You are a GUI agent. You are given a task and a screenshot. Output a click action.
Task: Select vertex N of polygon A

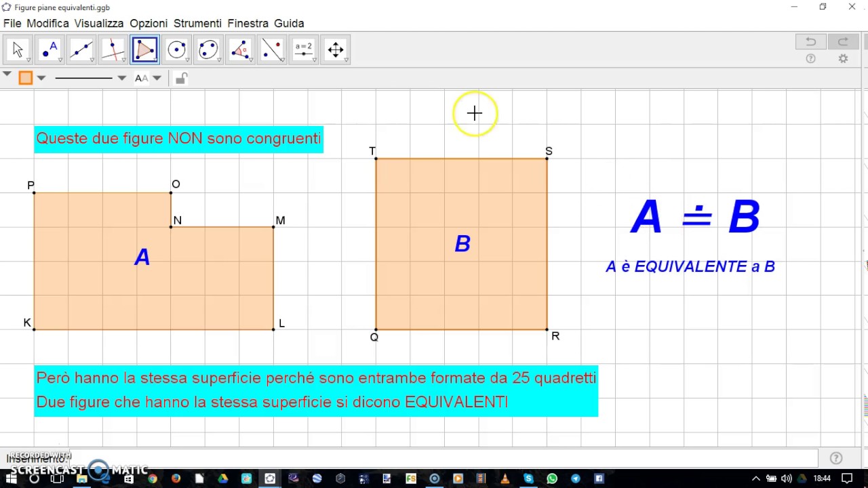click(171, 227)
